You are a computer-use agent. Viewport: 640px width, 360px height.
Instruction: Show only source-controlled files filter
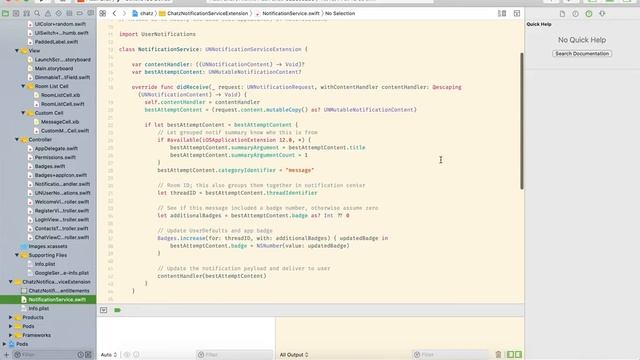(x=88, y=355)
